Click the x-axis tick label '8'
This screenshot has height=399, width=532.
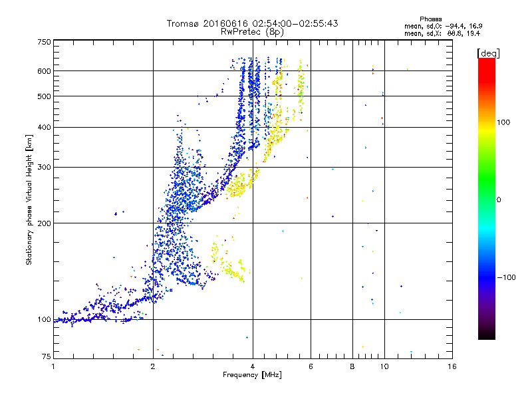pyautogui.click(x=352, y=366)
